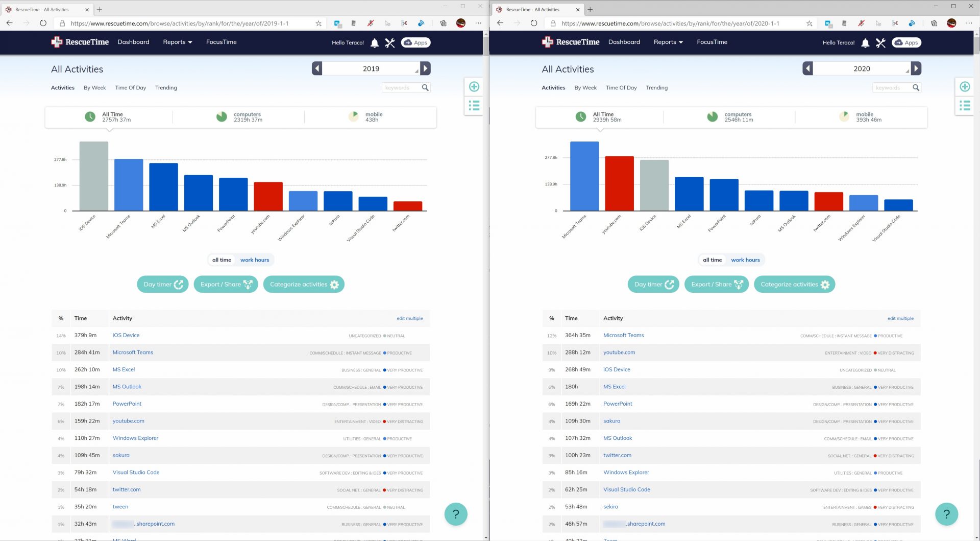Viewport: 980px width, 541px height.
Task: Click Export / Share in 2019 window
Action: tap(226, 285)
